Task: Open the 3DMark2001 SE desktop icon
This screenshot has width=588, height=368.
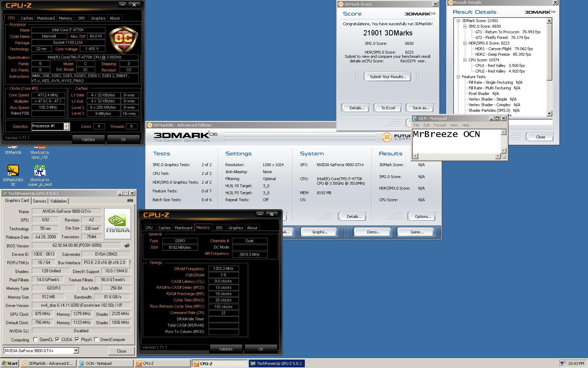Action: [13, 175]
